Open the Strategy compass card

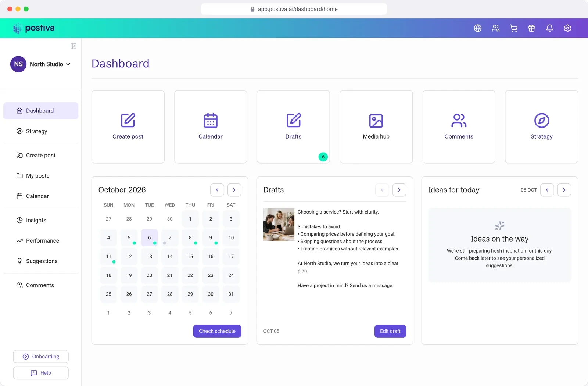tap(542, 127)
